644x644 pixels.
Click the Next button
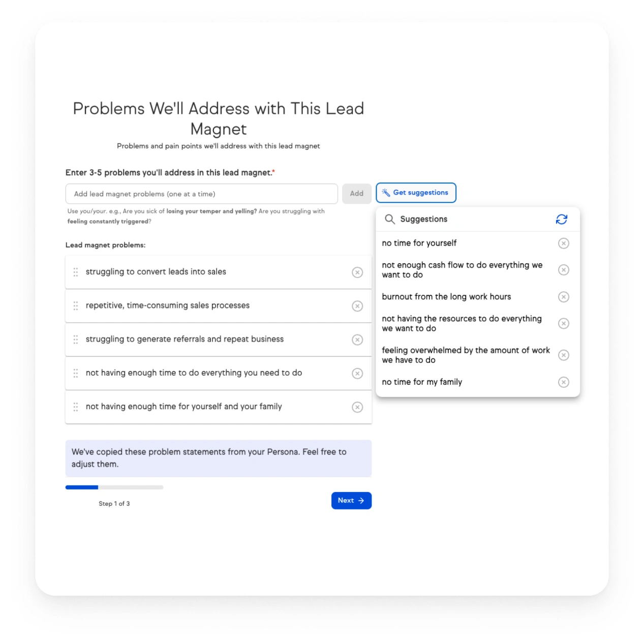click(x=351, y=501)
